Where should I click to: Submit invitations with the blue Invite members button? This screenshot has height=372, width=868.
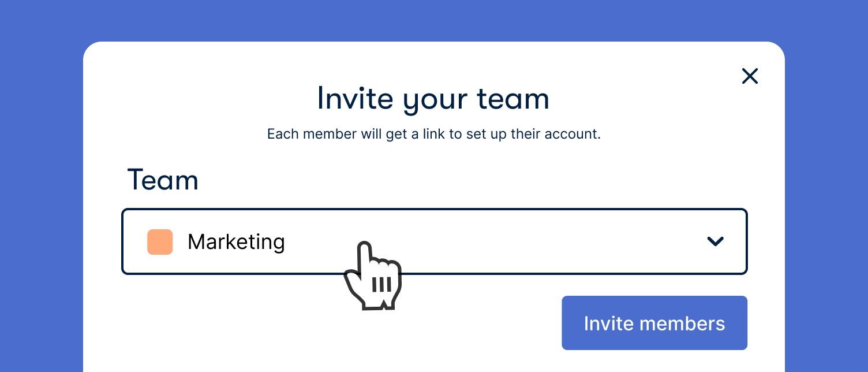tap(654, 323)
